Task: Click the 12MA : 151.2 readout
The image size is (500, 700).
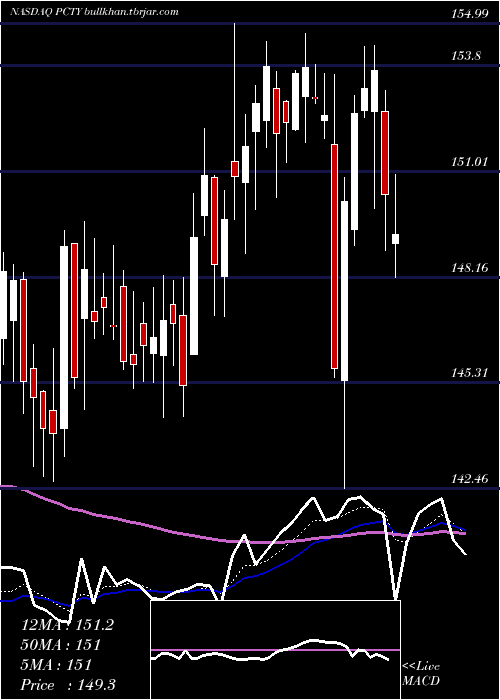Action: (67, 625)
